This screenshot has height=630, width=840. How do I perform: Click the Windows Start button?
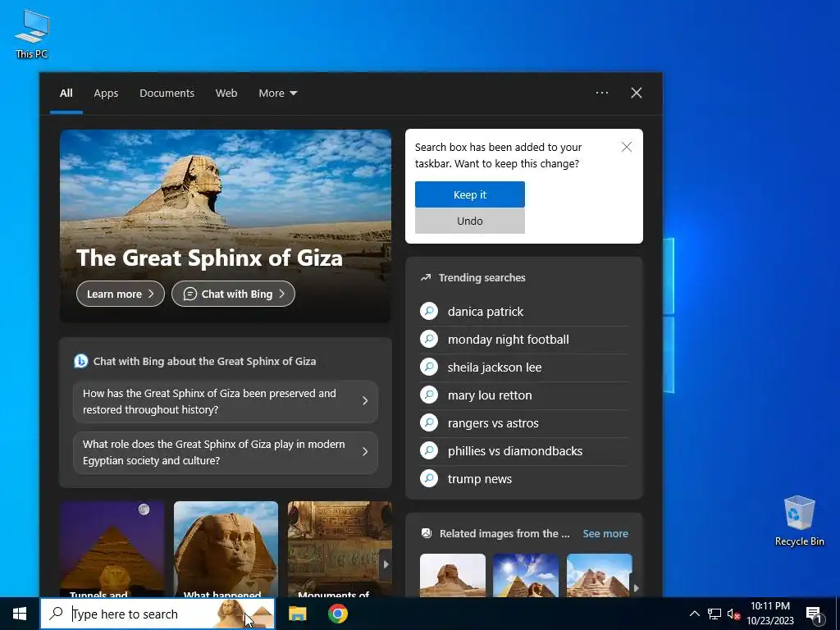click(x=20, y=614)
